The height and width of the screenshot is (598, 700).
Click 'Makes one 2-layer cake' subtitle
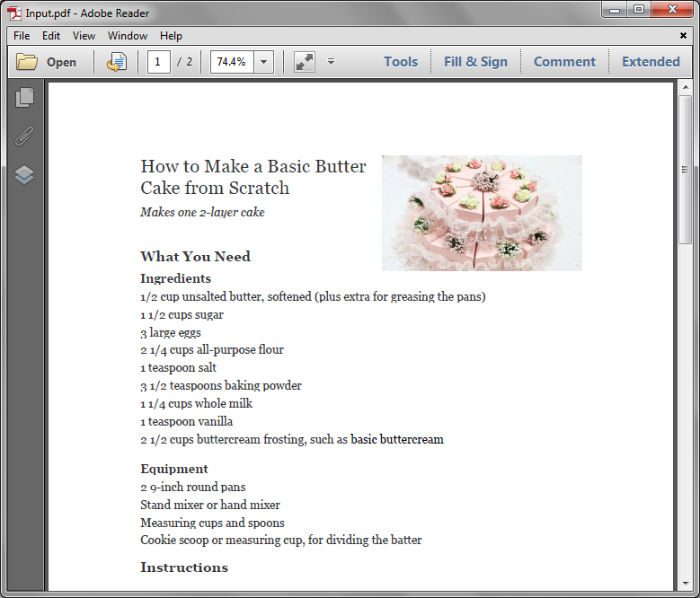click(202, 212)
